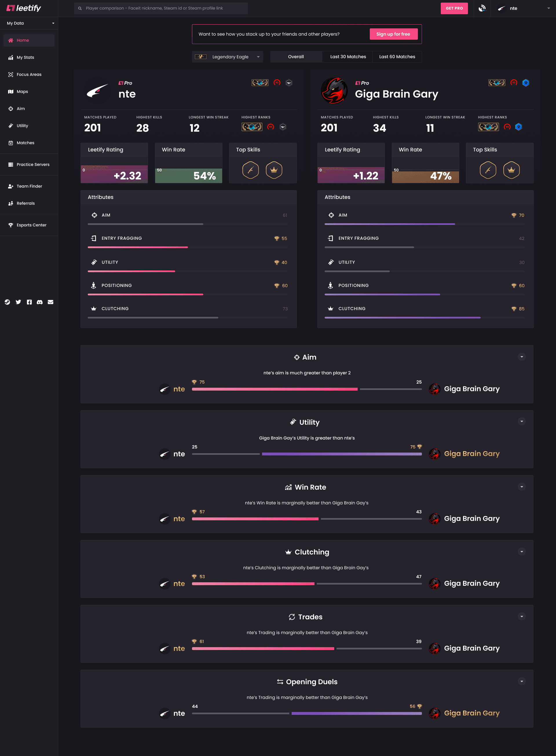556x756 pixels.
Task: Click the Leetify logo
Action: (x=23, y=8)
